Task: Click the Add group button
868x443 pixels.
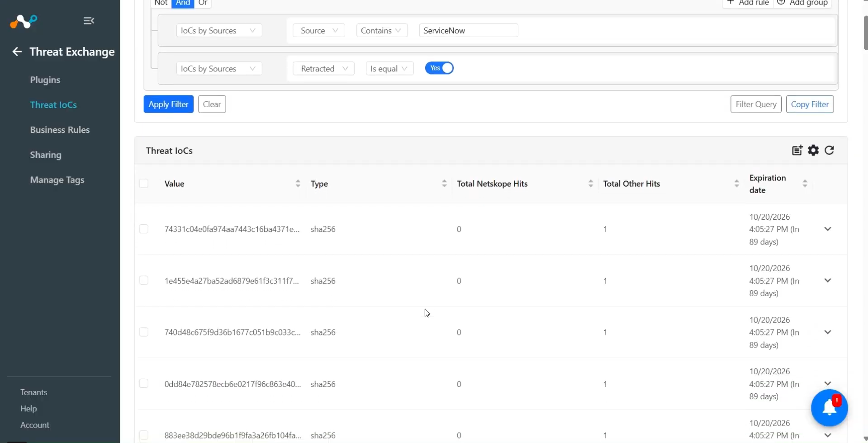Action: coord(803,3)
